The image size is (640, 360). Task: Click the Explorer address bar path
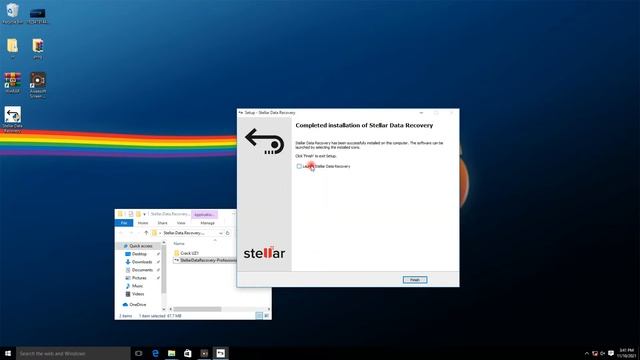pyautogui.click(x=185, y=233)
